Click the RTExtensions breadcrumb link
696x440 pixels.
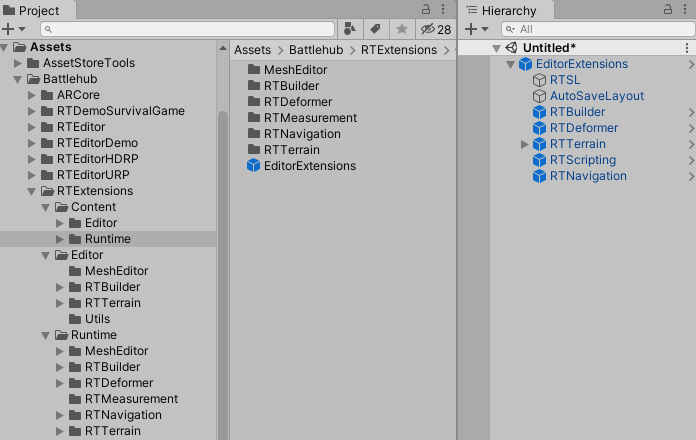tap(399, 50)
